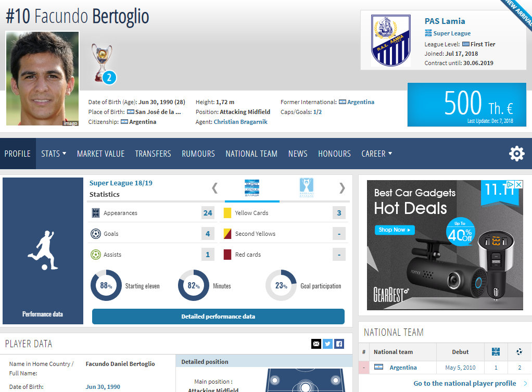
Task: Open Argentina in national team table
Action: click(x=403, y=368)
